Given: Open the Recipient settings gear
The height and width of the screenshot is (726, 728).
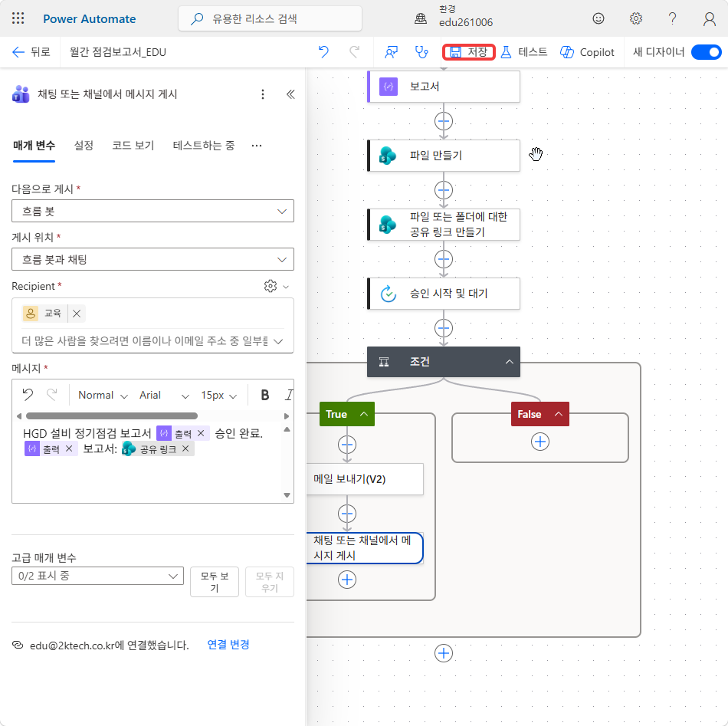Looking at the screenshot, I should pos(271,286).
